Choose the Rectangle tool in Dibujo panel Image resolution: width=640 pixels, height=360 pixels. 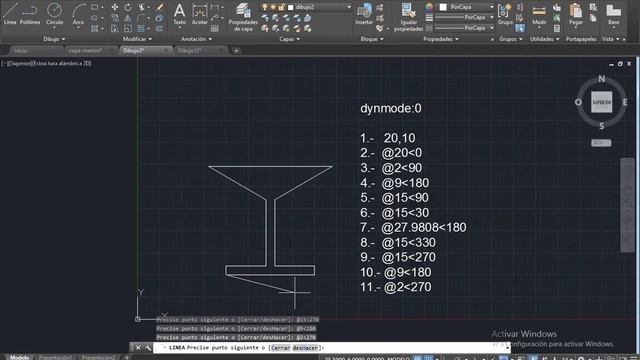coord(95,7)
